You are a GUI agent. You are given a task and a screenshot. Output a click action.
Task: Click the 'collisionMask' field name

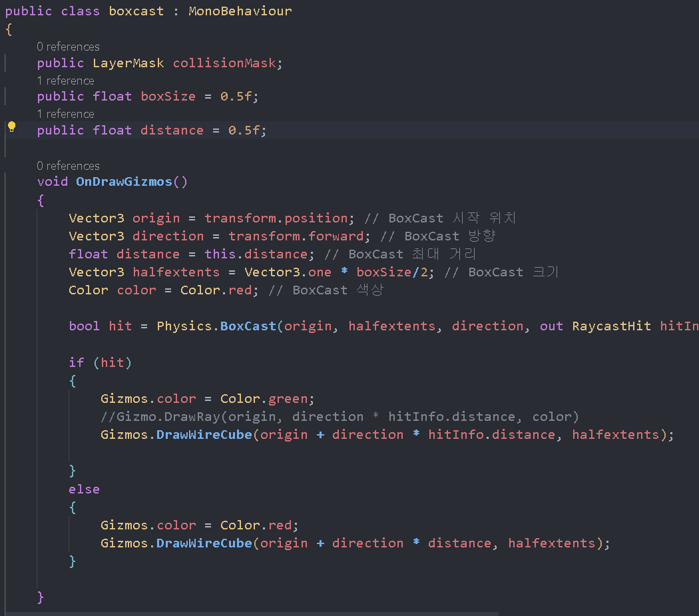pyautogui.click(x=224, y=63)
